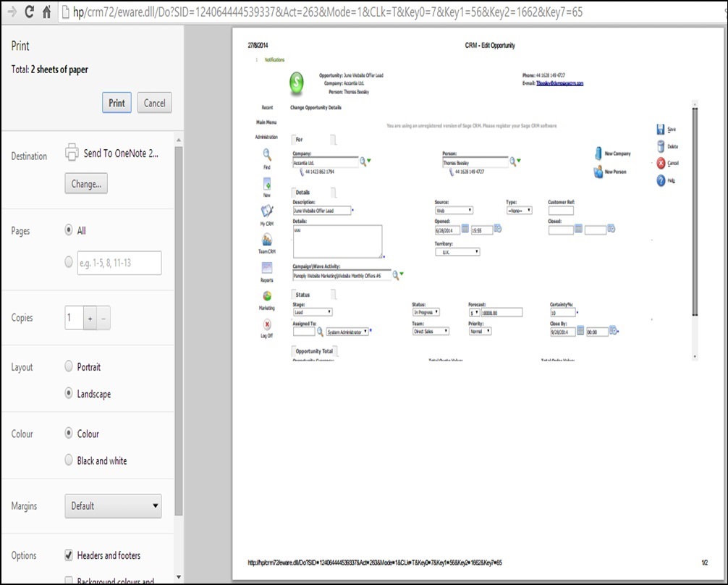This screenshot has height=585, width=728.
Task: Click the Find magnifier icon in sidebar
Action: point(267,154)
